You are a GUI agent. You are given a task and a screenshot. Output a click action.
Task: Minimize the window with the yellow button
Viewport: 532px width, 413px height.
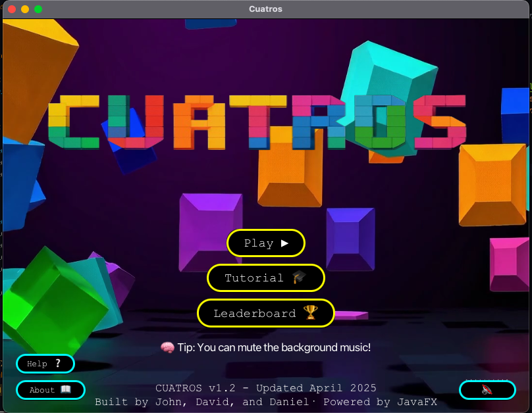click(x=25, y=9)
